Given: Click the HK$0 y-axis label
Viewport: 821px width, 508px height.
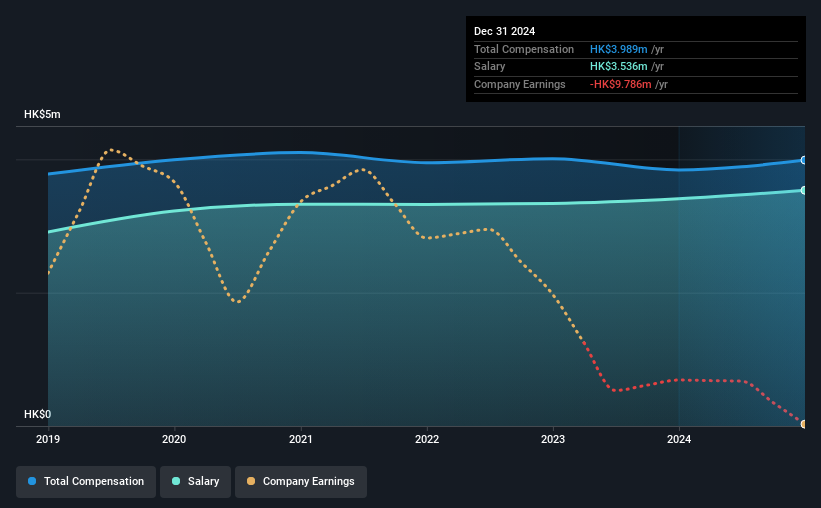Looking at the screenshot, I should pos(38,414).
